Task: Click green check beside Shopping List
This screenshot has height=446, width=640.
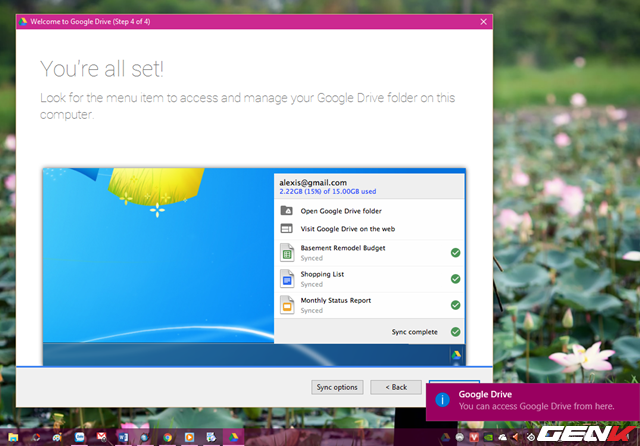Action: click(x=455, y=278)
